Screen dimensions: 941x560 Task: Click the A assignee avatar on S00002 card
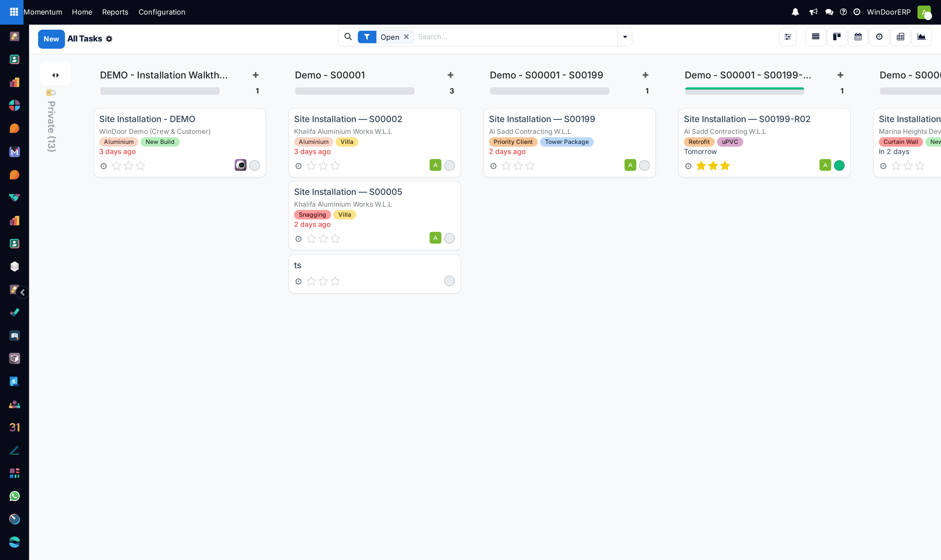pyautogui.click(x=435, y=165)
